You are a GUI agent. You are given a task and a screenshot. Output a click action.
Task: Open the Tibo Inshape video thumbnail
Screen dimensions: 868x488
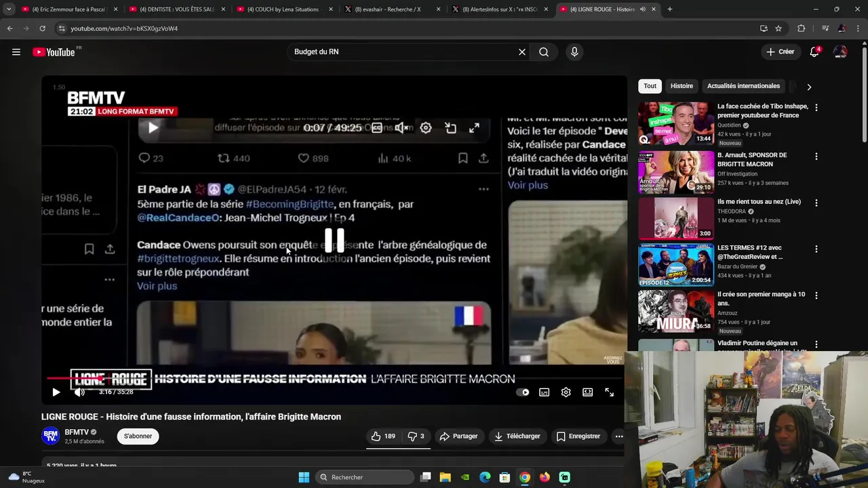click(676, 123)
